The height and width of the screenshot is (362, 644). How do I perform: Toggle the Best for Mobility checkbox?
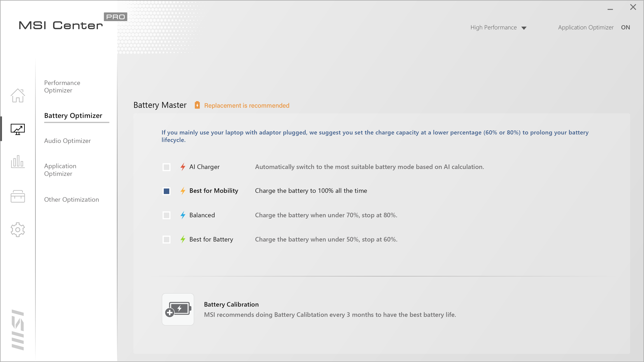point(166,191)
